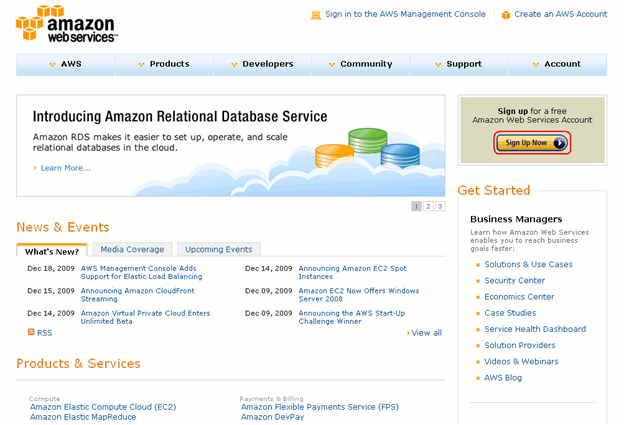
Task: Open AWS Start-Up Challenge Winner announcement
Action: (352, 317)
